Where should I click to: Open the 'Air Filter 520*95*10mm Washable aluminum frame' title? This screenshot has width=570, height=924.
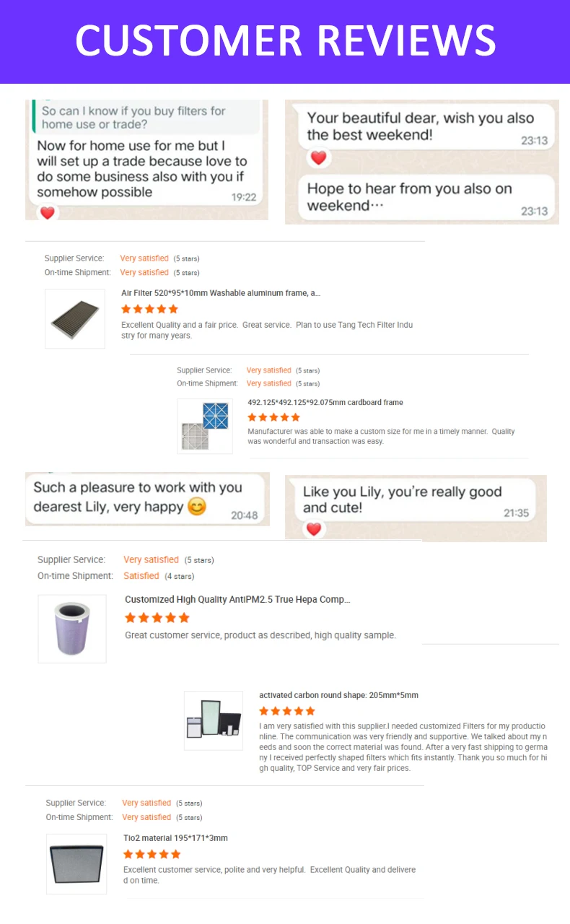pos(221,293)
